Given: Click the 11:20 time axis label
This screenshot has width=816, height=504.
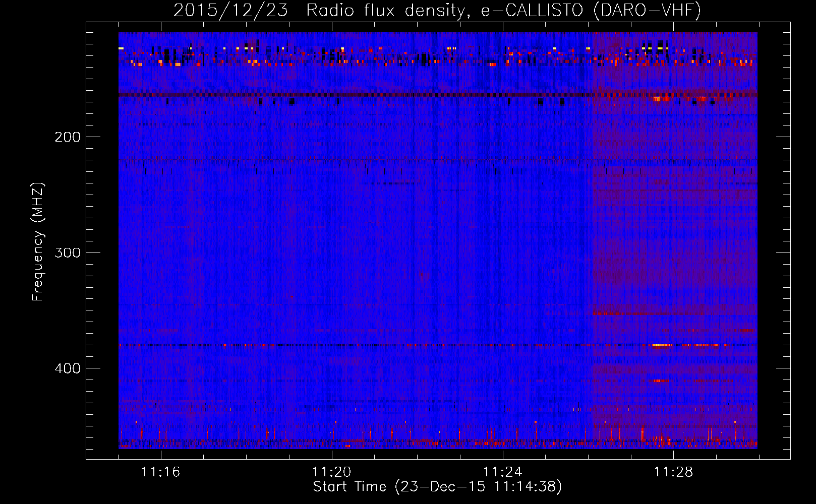Looking at the screenshot, I should pos(331,472).
